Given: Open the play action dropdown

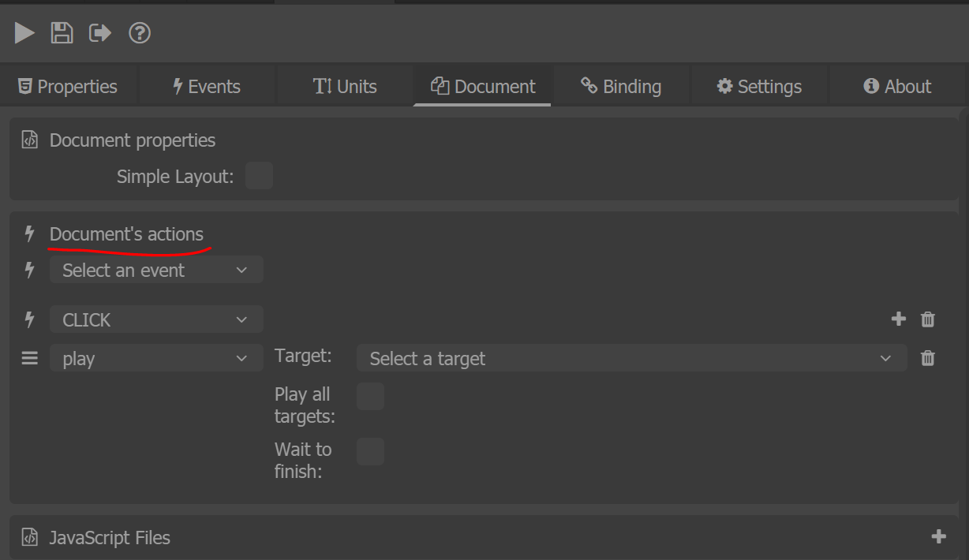Looking at the screenshot, I should 156,359.
